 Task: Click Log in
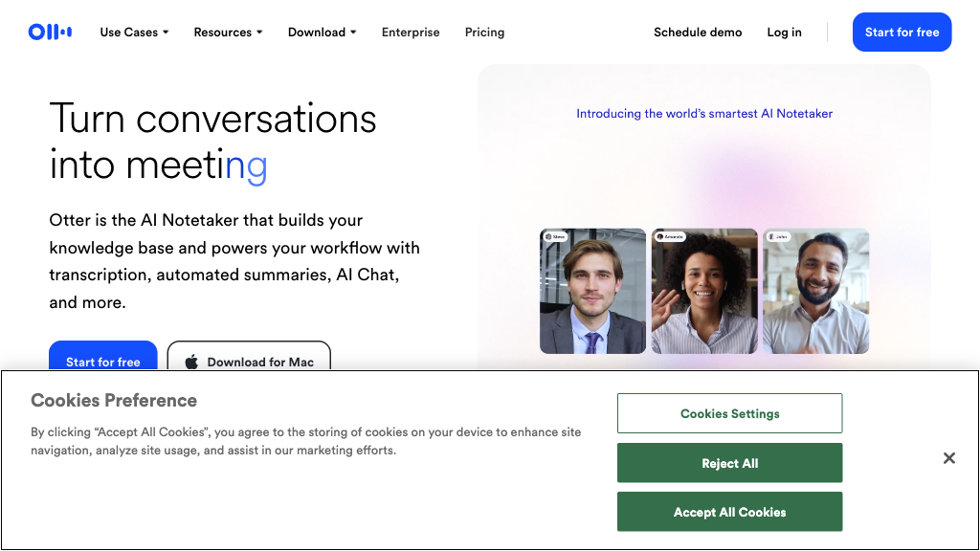784,33
